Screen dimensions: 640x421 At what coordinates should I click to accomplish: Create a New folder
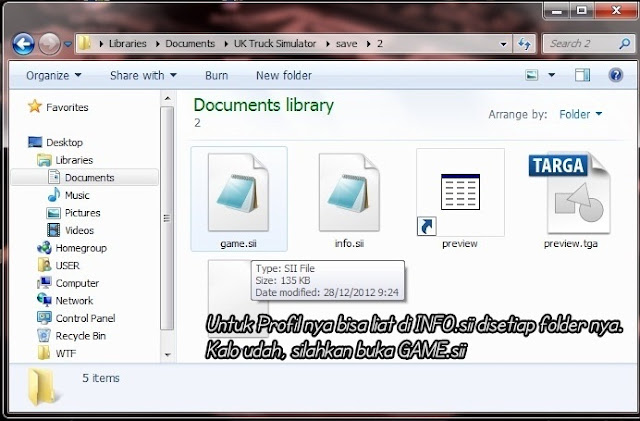(284, 76)
